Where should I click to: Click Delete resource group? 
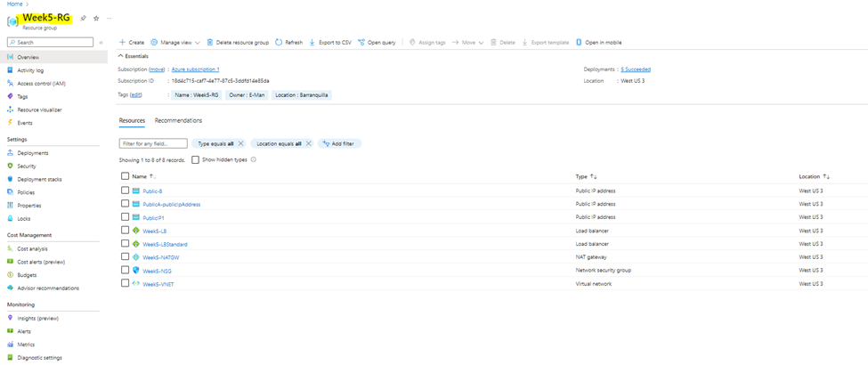(x=238, y=43)
